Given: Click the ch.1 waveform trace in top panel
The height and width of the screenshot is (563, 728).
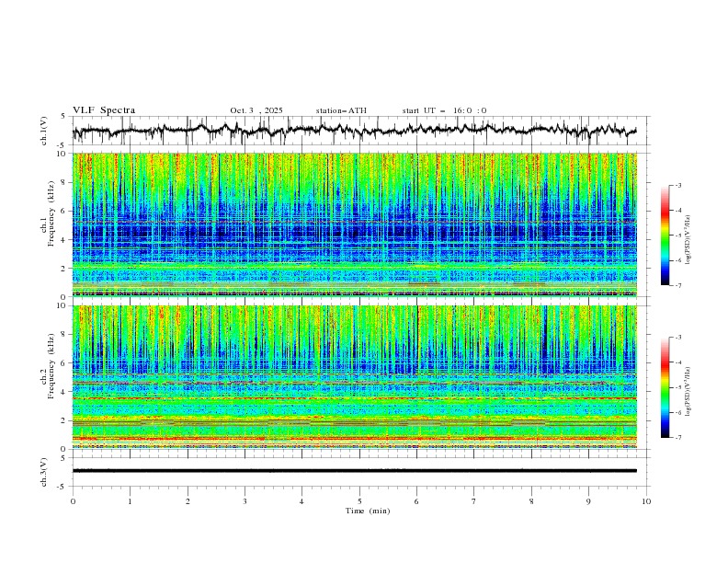Looking at the screenshot, I should click(354, 130).
